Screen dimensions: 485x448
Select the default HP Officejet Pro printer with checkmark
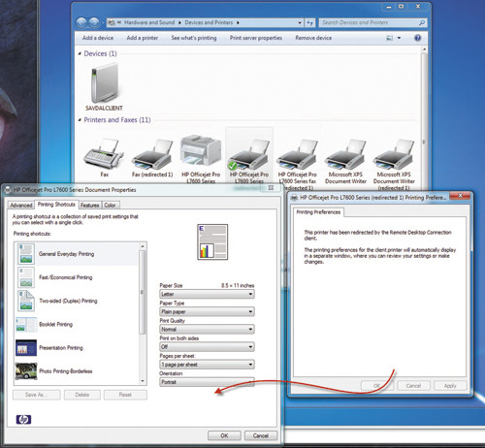coord(249,154)
